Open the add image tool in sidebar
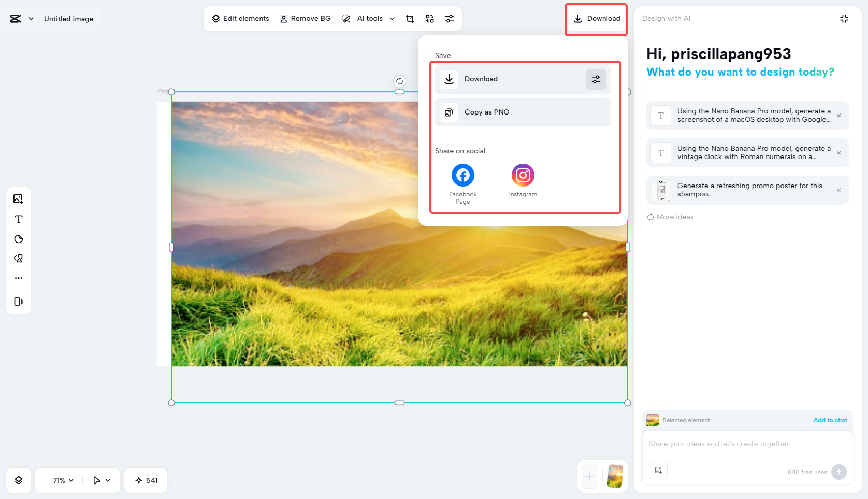Image resolution: width=868 pixels, height=499 pixels. (19, 199)
